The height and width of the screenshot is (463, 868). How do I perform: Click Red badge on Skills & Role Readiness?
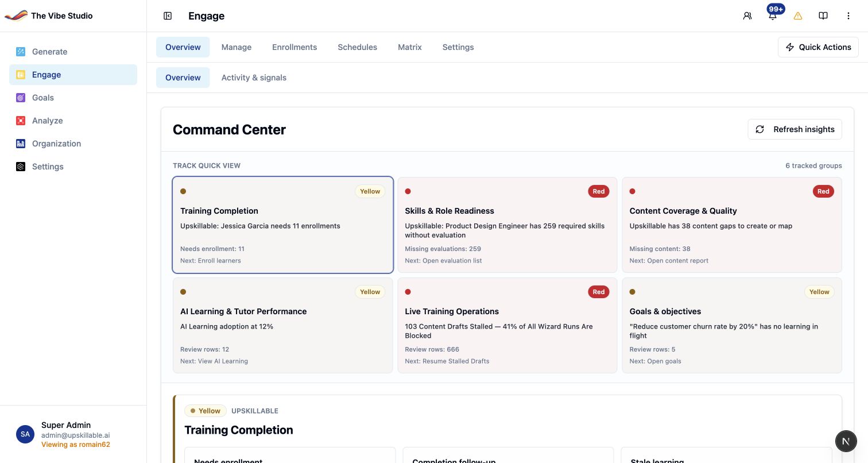pos(599,191)
